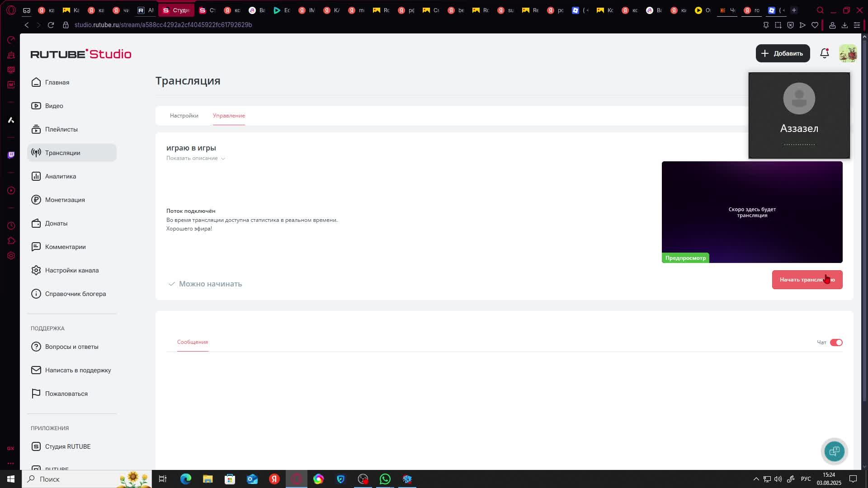Viewport: 868px width, 488px height.
Task: Show hidden system tray icons chevron
Action: click(x=756, y=479)
